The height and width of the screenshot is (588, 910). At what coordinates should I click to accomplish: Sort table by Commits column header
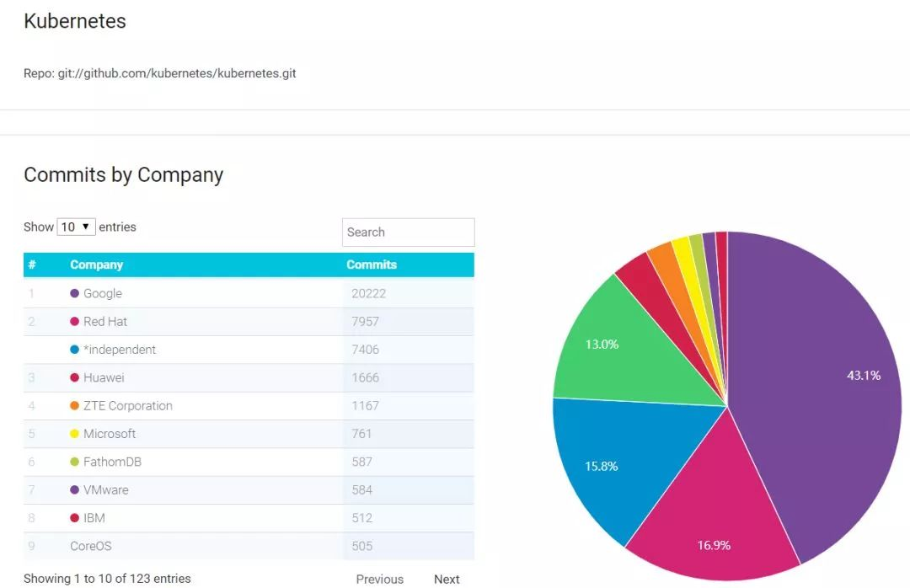[x=371, y=265]
